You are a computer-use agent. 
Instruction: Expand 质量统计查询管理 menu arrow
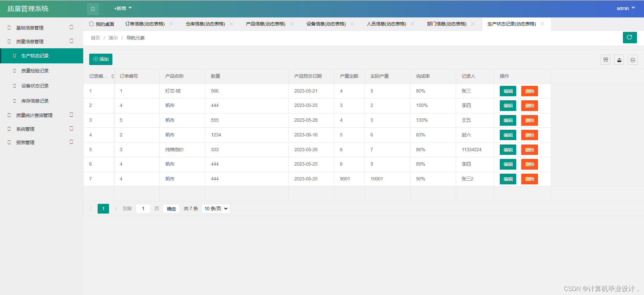click(71, 115)
